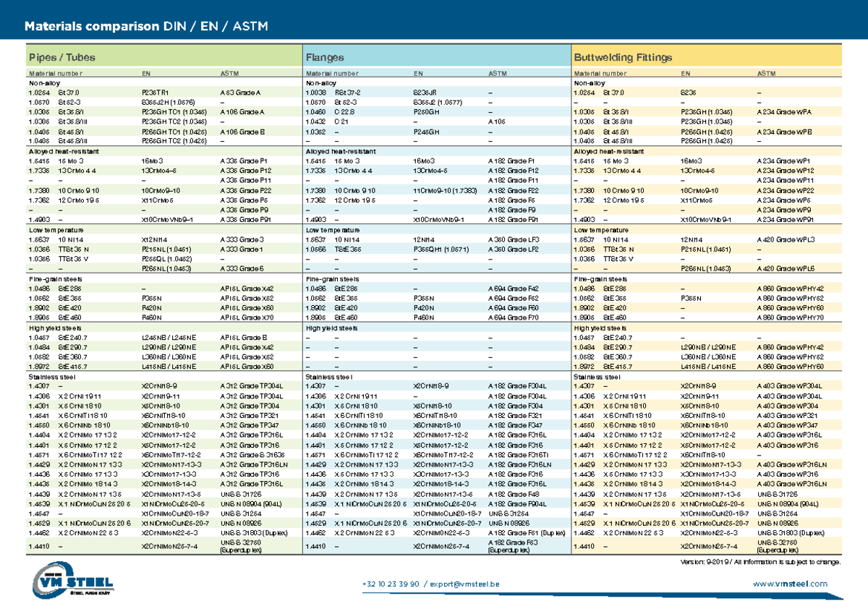
Task: Select the 'A 312 Grade TP347' cell
Action: coord(250,426)
